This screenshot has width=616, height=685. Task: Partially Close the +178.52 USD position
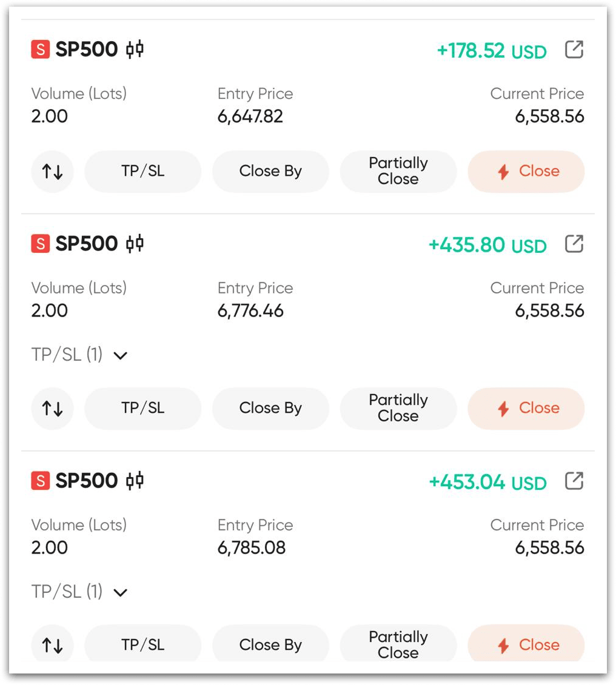click(x=398, y=172)
